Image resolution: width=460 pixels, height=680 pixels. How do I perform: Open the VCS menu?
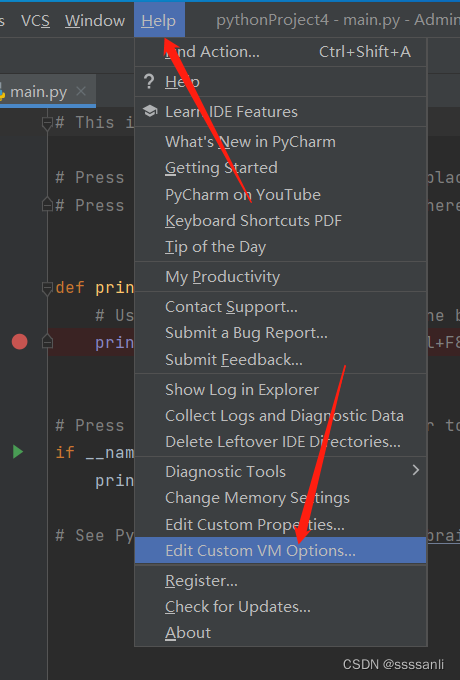35,20
